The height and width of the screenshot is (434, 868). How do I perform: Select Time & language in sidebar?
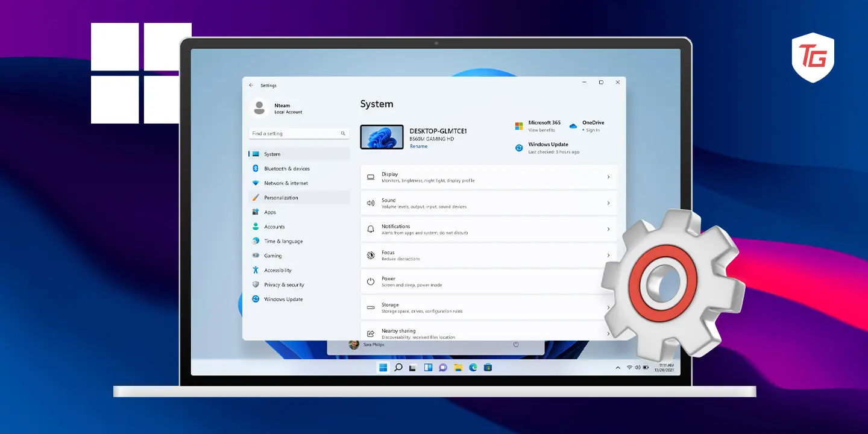(283, 241)
